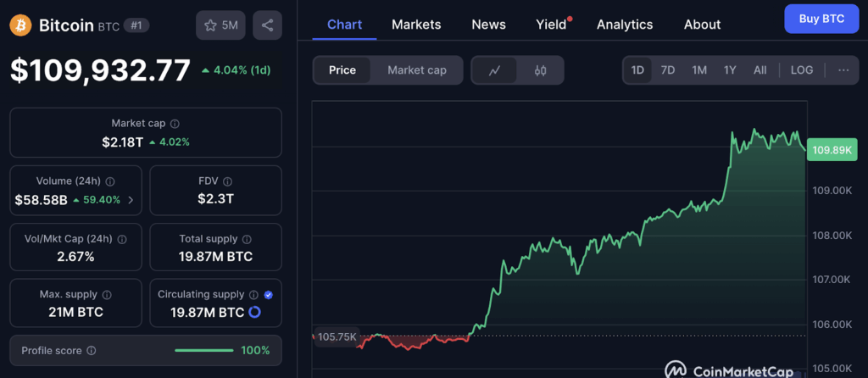Screen dimensions: 868x378
Task: Click the Circulating supply verified badge
Action: (268, 294)
